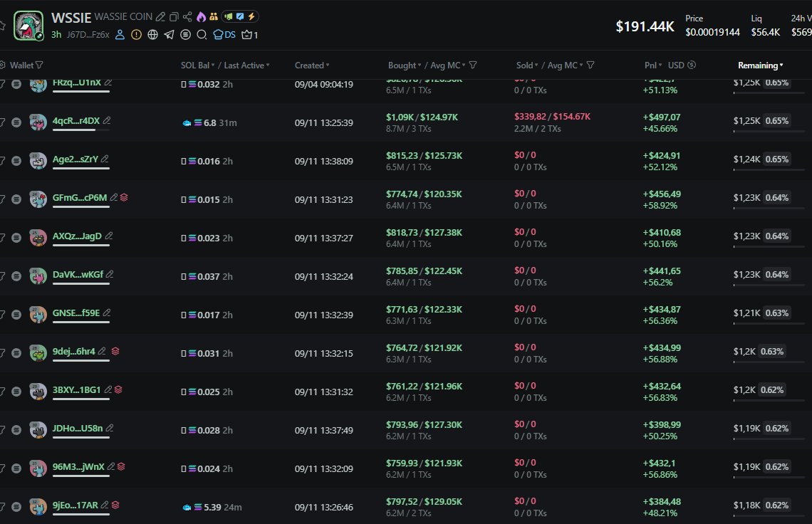This screenshot has width=812, height=524.
Task: Open wallet GNSE...f59E
Action: coord(76,313)
